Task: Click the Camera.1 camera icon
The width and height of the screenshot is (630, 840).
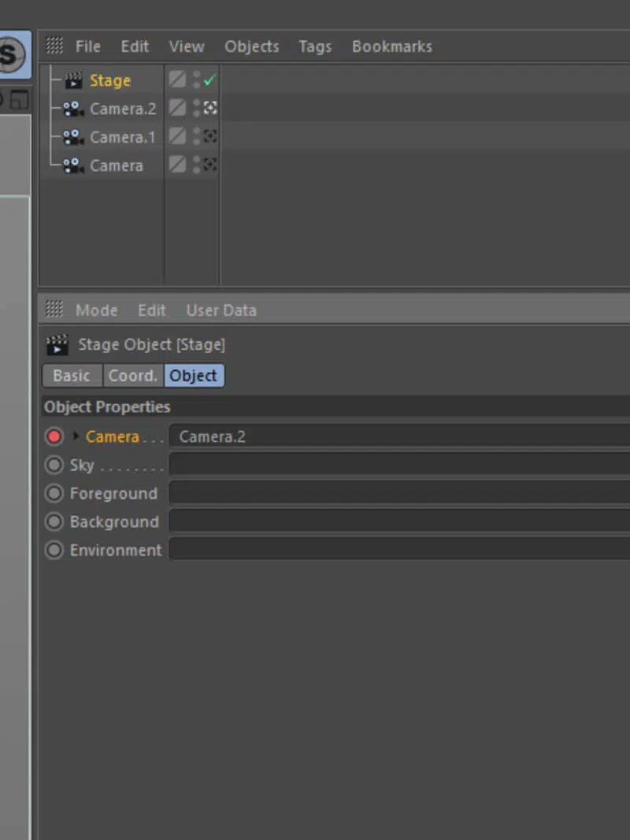Action: [x=73, y=137]
